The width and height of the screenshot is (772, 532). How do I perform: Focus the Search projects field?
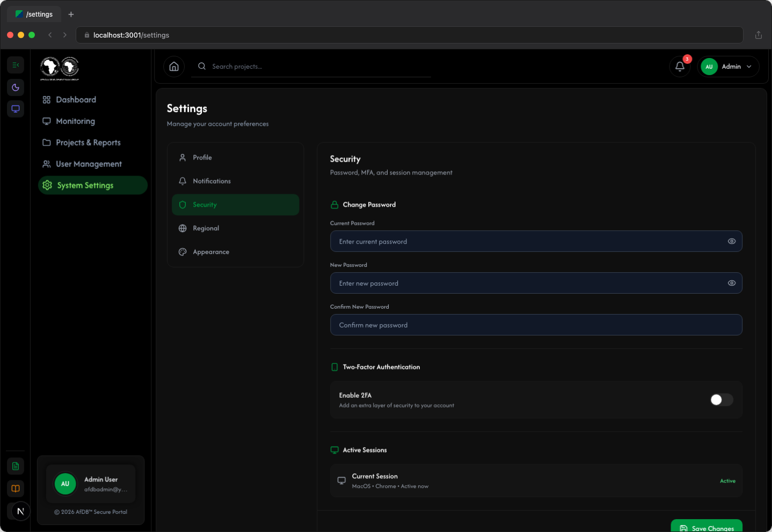point(311,67)
